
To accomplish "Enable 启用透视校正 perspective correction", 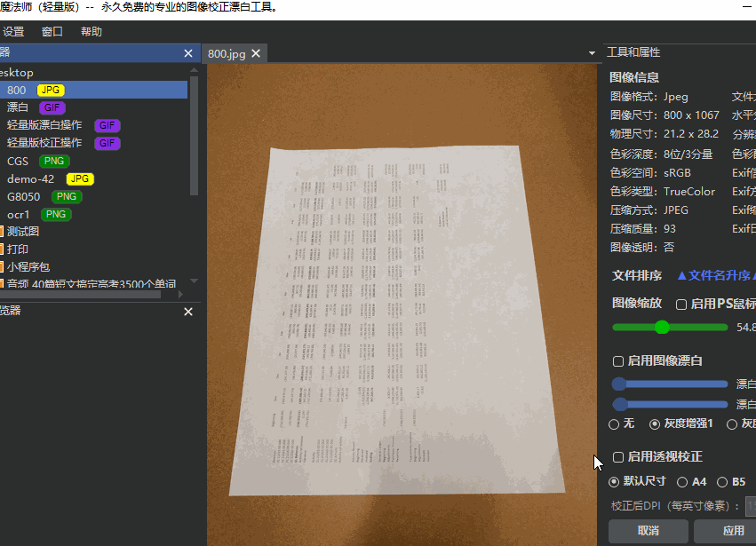I will pos(617,457).
